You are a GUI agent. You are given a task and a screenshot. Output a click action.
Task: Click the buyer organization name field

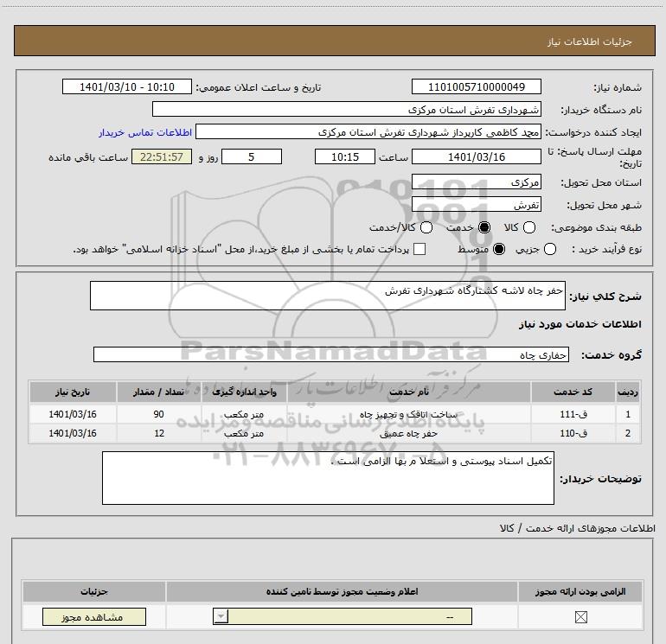pyautogui.click(x=347, y=109)
